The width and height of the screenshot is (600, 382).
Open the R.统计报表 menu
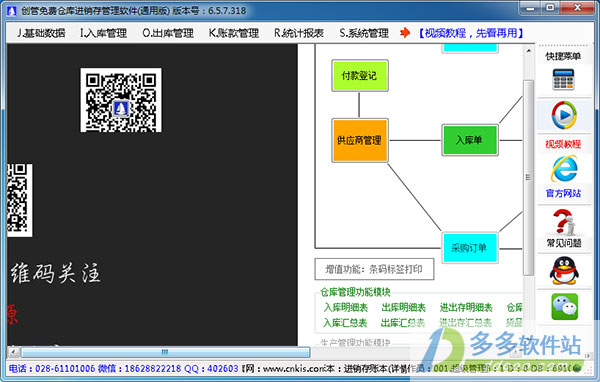point(299,33)
